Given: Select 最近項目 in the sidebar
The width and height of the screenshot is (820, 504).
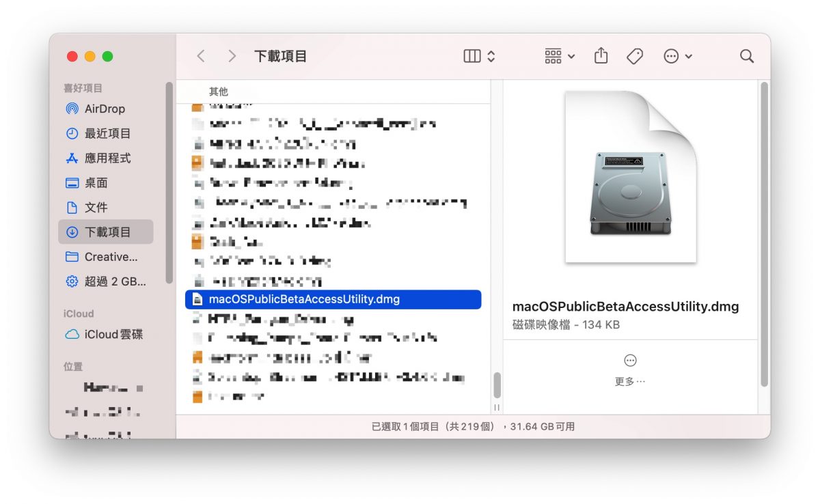Looking at the screenshot, I should [x=105, y=133].
